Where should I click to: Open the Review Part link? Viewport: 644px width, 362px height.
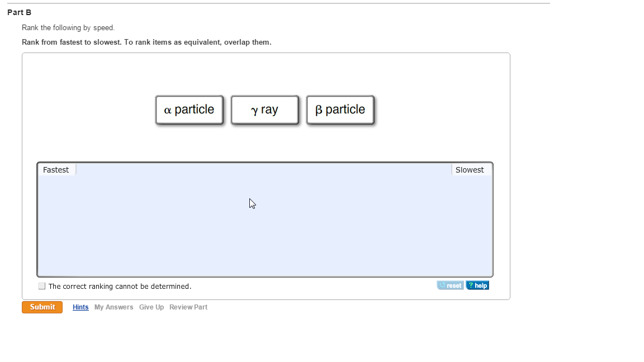(x=188, y=307)
